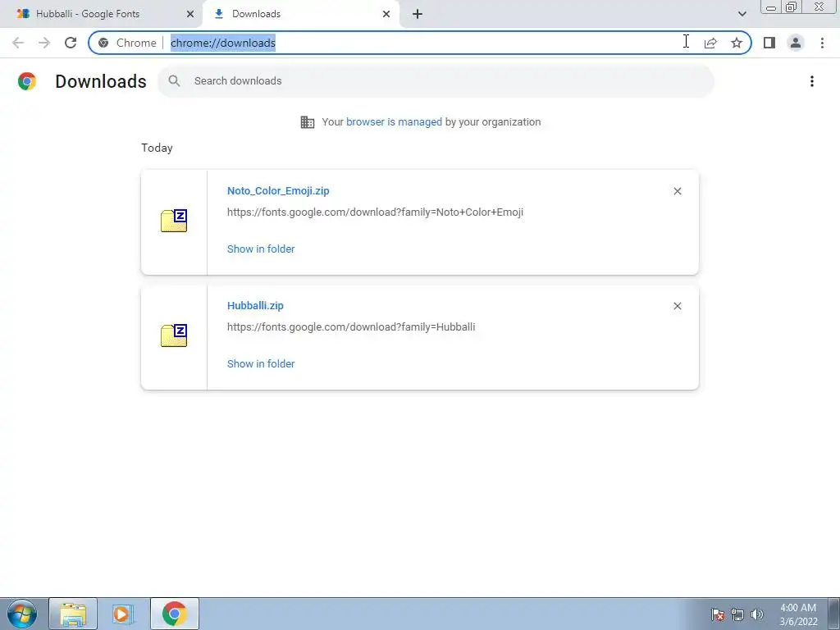Click the 'Today' date label
The image size is (840, 630).
click(x=157, y=148)
